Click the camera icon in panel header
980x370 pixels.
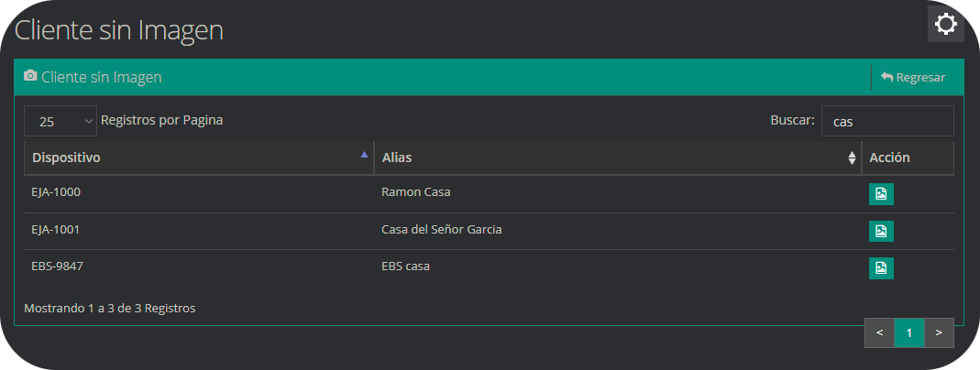(30, 77)
